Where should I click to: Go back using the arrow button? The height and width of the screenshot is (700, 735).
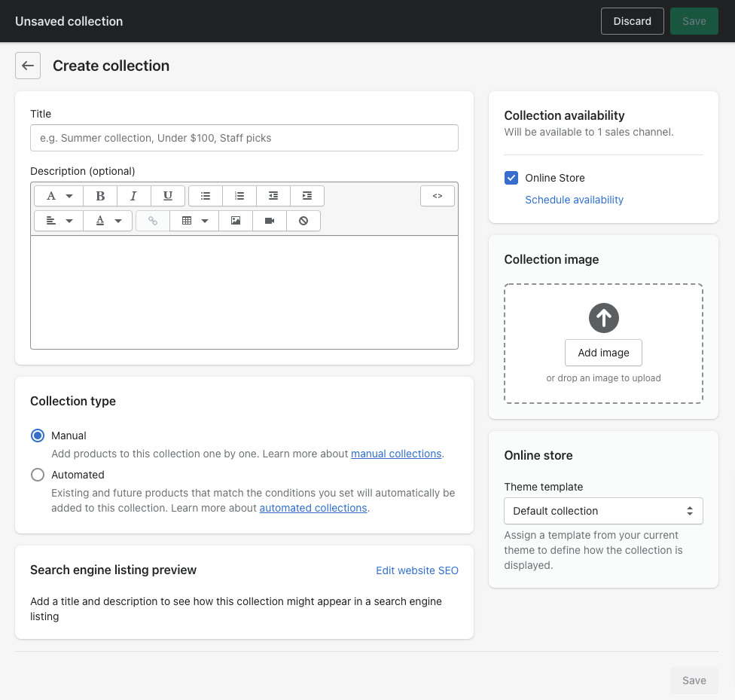[x=28, y=66]
